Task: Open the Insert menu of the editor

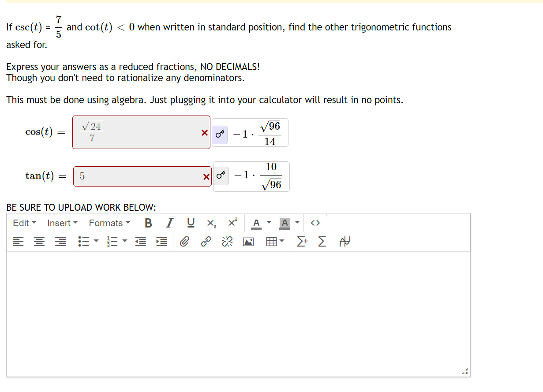Action: pos(62,223)
